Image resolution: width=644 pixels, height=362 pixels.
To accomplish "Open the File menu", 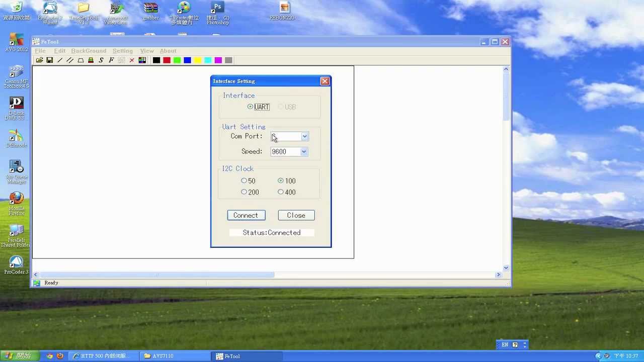I will coord(40,51).
